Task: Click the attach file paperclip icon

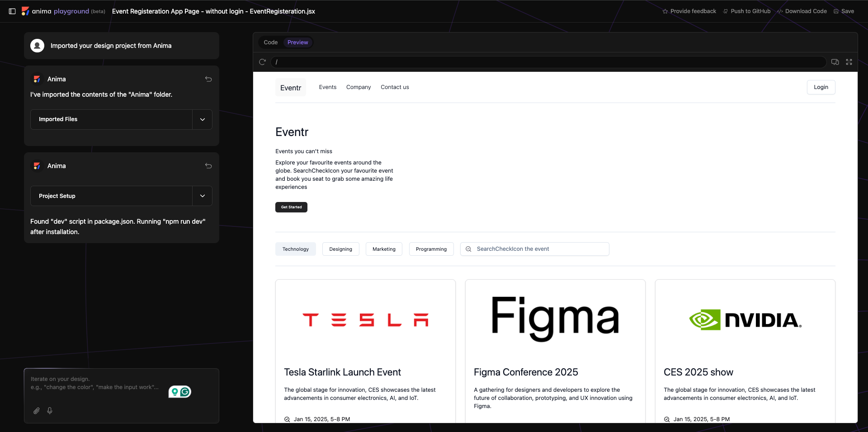Action: coord(37,411)
